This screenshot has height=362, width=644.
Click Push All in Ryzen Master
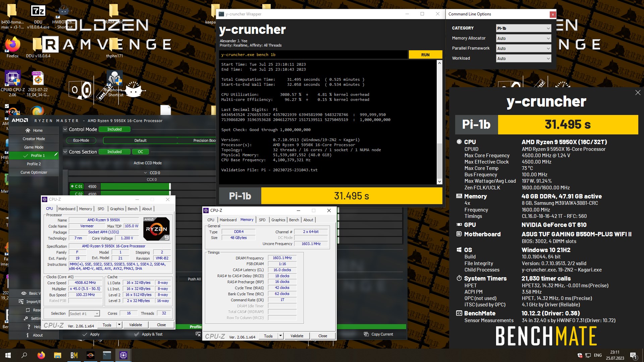tap(194, 279)
